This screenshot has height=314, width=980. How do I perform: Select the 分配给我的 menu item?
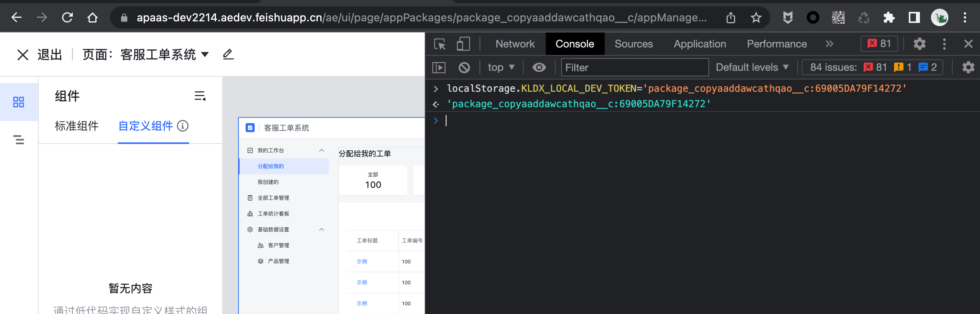coord(284,166)
